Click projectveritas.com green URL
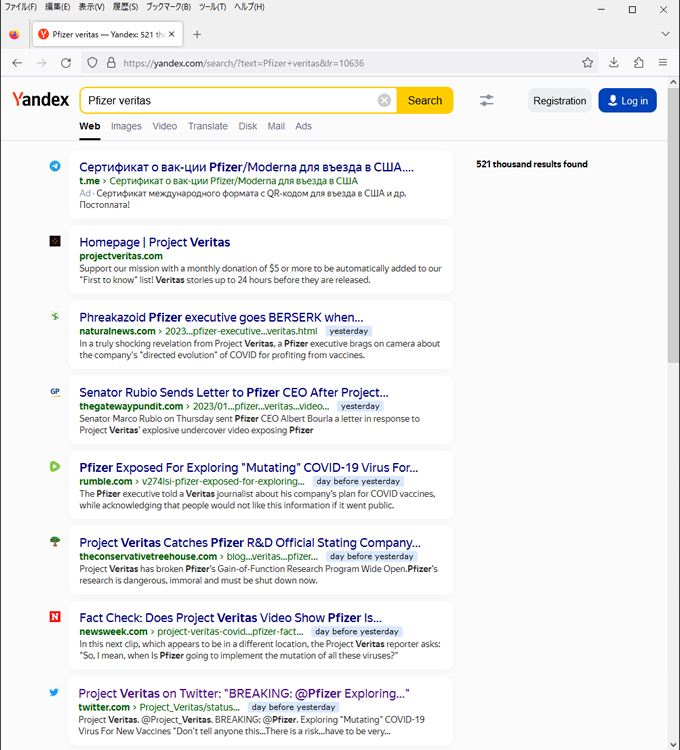This screenshot has width=680, height=750. (121, 256)
